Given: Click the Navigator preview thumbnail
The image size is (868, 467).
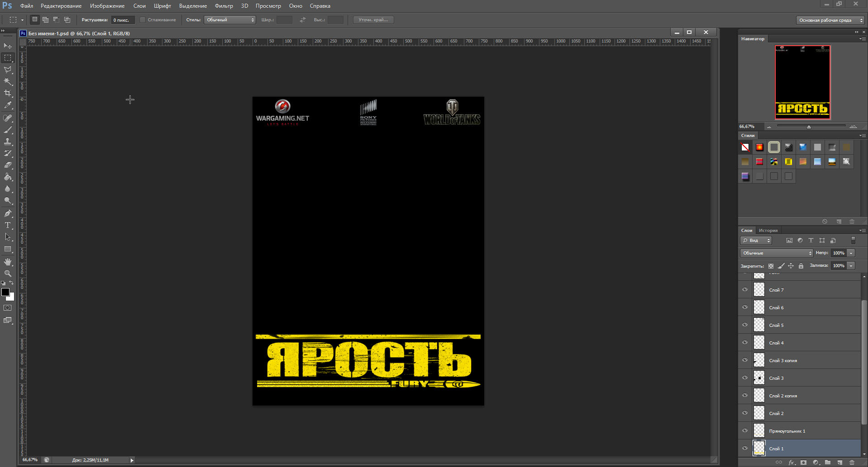Looking at the screenshot, I should [x=803, y=82].
